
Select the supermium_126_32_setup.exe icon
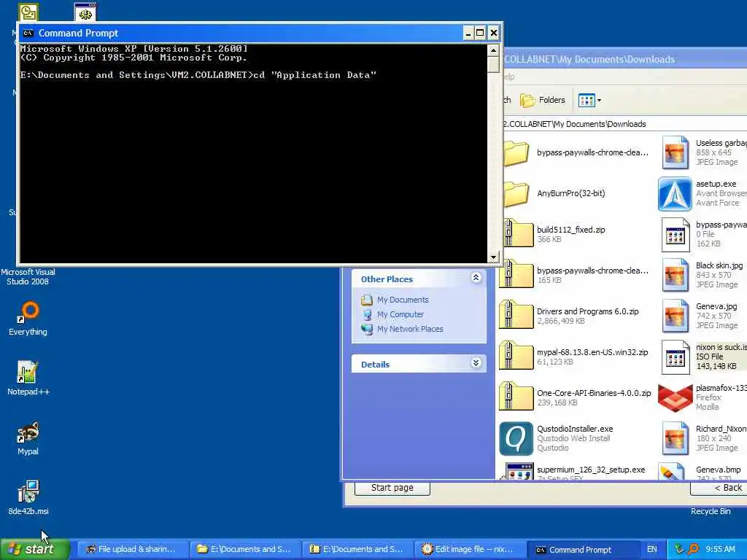(x=516, y=472)
